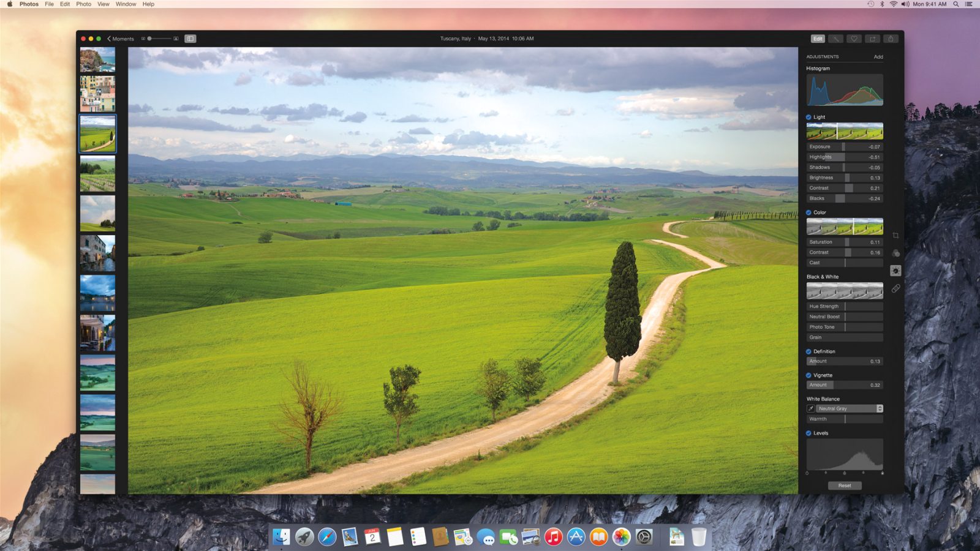Open the Window menu

pos(125,4)
